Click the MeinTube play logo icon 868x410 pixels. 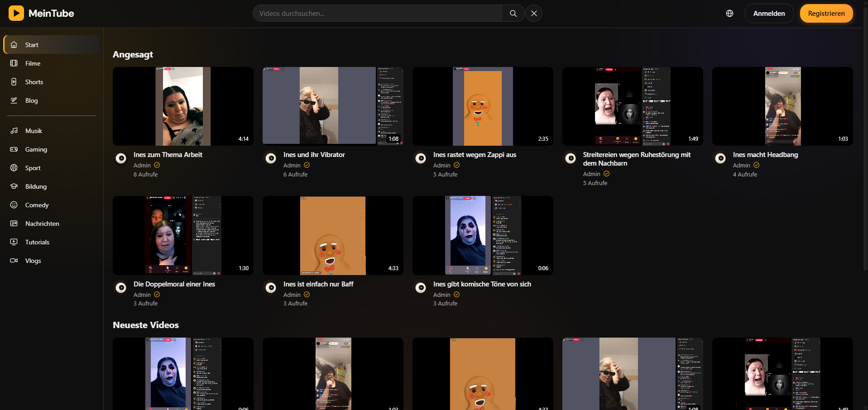click(x=16, y=13)
